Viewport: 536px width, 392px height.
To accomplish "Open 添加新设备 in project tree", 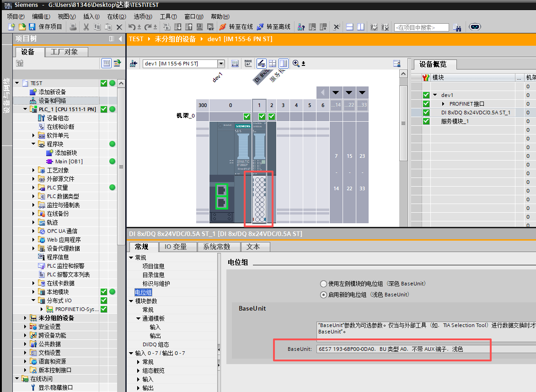I will 52,92.
